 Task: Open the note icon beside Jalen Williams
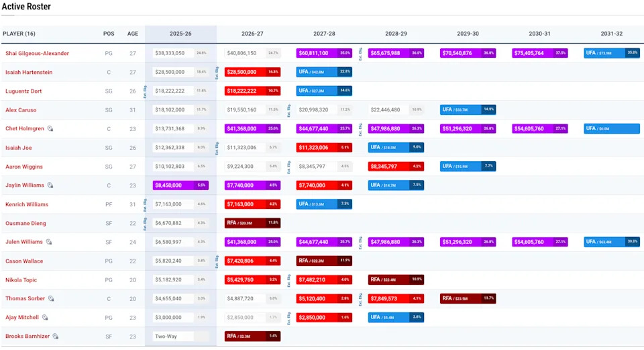coord(49,242)
